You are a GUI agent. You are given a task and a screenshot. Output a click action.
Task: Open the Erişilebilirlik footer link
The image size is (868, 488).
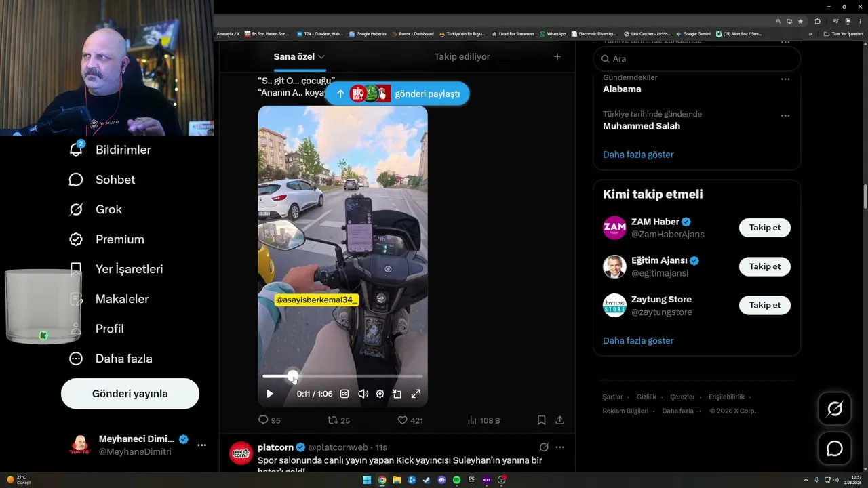pos(726,397)
